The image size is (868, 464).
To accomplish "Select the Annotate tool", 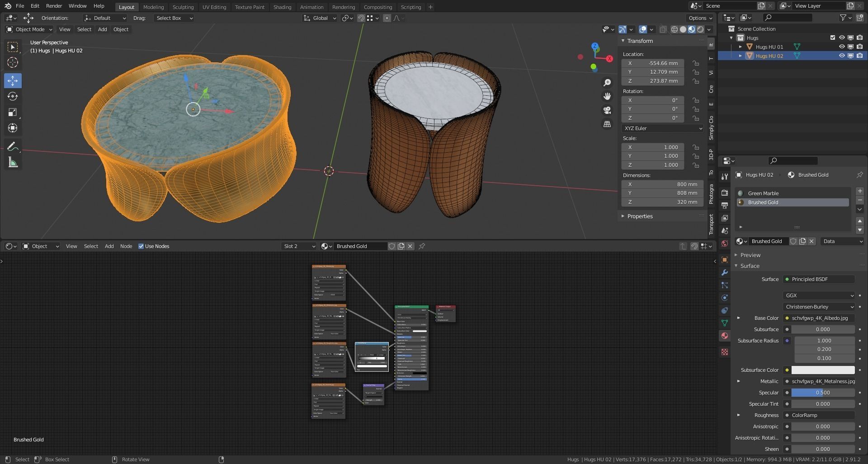I will (x=13, y=146).
